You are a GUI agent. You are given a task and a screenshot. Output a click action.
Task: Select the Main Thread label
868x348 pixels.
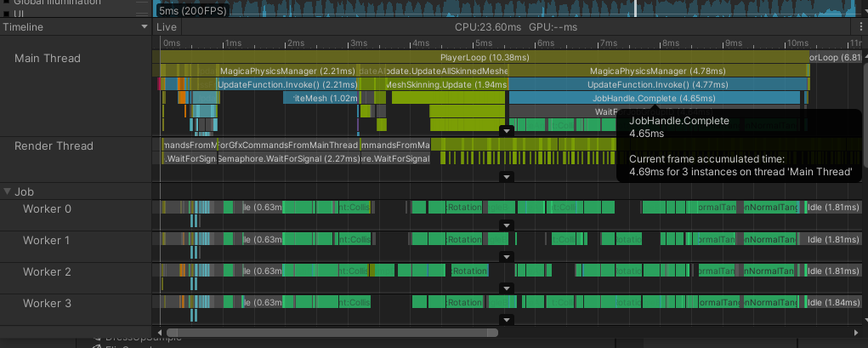pyautogui.click(x=47, y=58)
